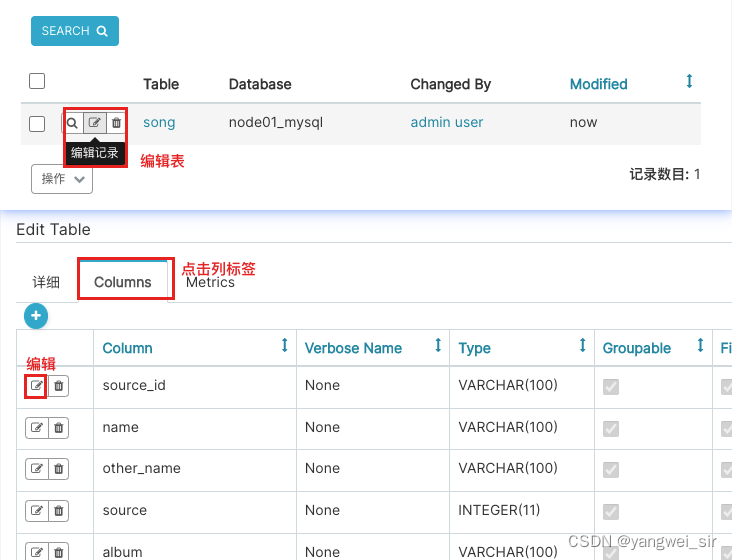Edit the source column
The height and width of the screenshot is (560, 732).
[x=37, y=511]
